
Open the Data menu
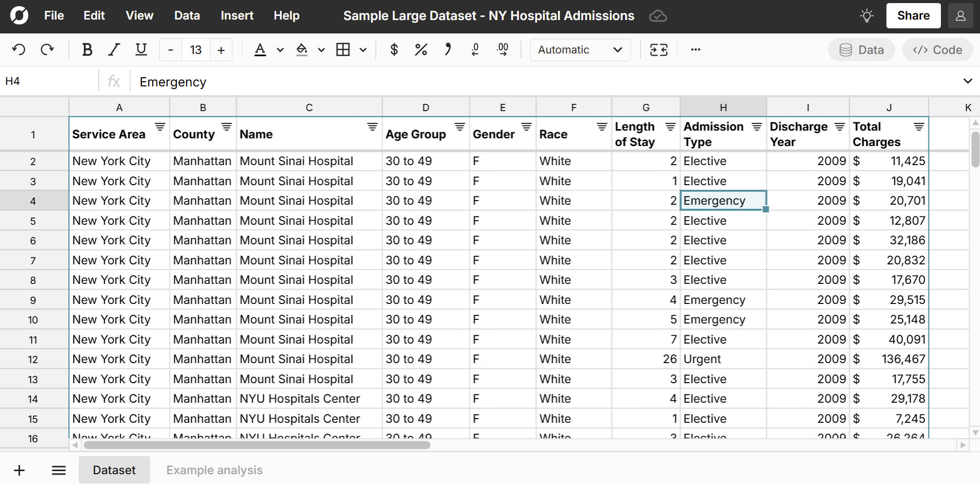coord(187,15)
